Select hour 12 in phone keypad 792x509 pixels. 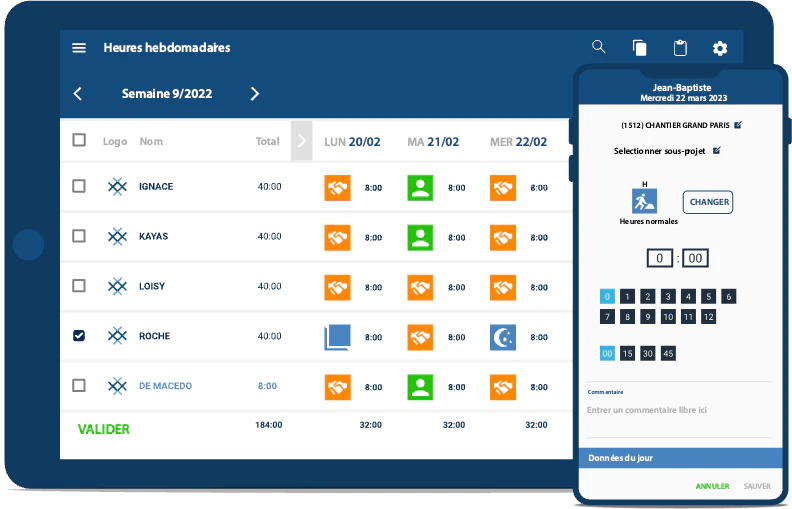[708, 317]
